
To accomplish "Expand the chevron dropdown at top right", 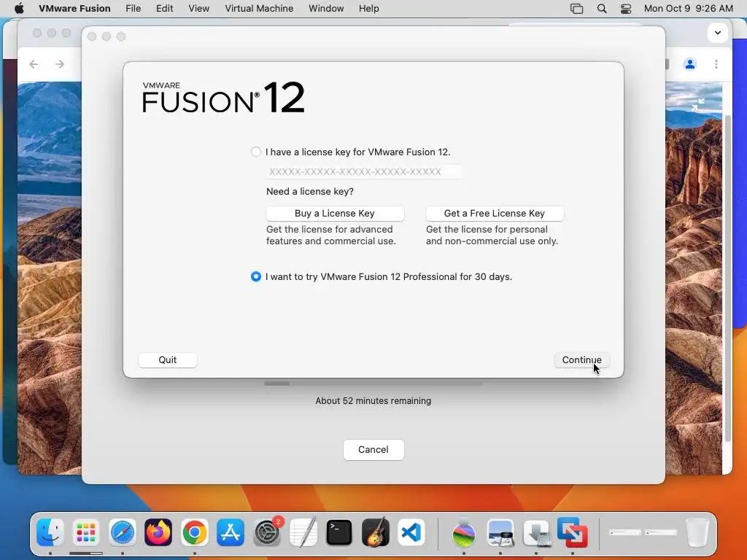I will pyautogui.click(x=718, y=33).
